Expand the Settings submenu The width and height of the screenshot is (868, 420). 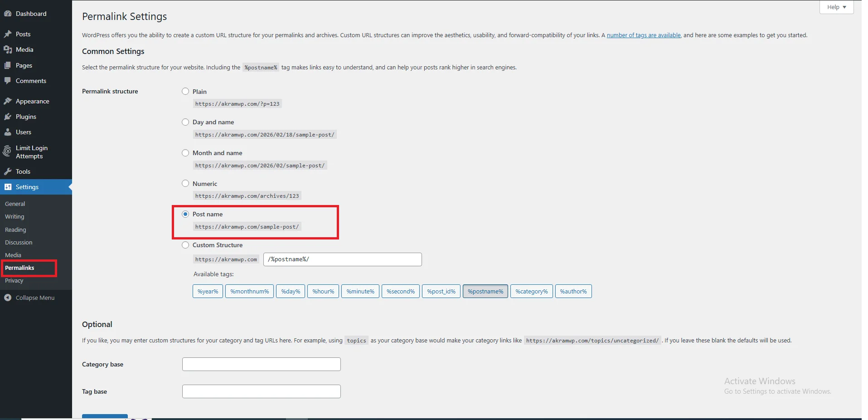tap(26, 186)
